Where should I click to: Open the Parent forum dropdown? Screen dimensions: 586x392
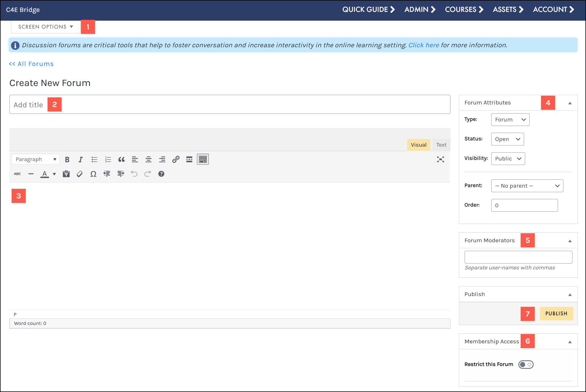[527, 186]
